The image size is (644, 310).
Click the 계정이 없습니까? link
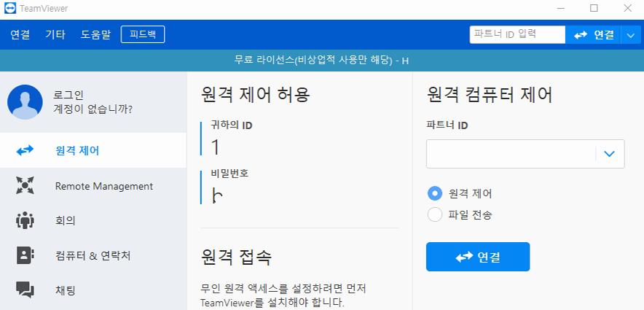(x=93, y=109)
